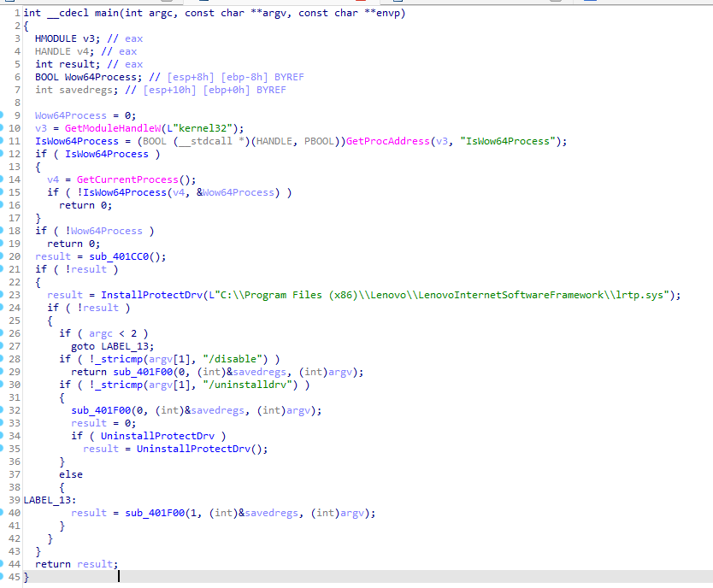Click sub_401F00 call with argument 1 on line 40
713x588 pixels.
click(x=155, y=513)
